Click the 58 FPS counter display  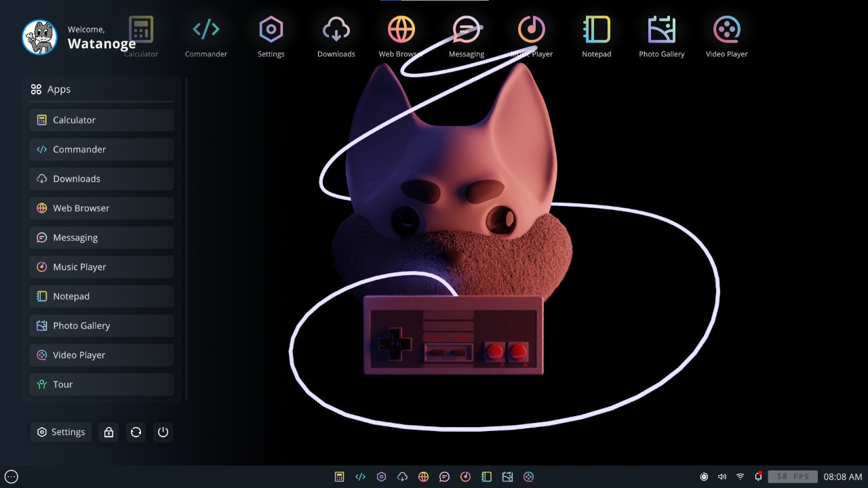791,476
